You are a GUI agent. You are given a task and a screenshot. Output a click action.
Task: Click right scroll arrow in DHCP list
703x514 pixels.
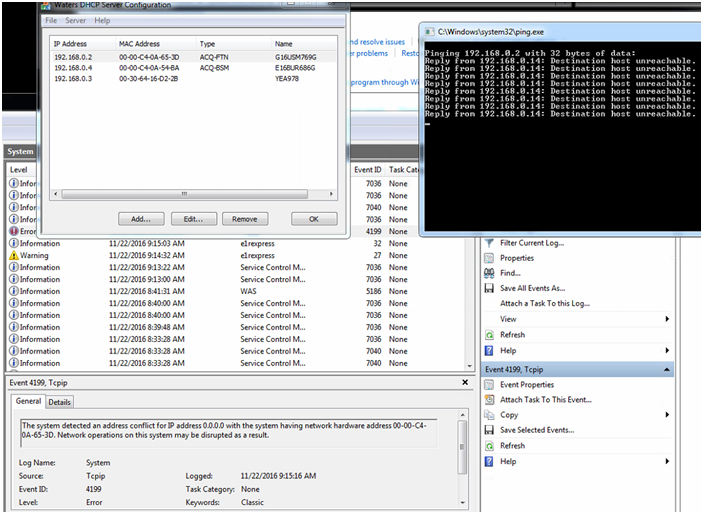point(331,194)
